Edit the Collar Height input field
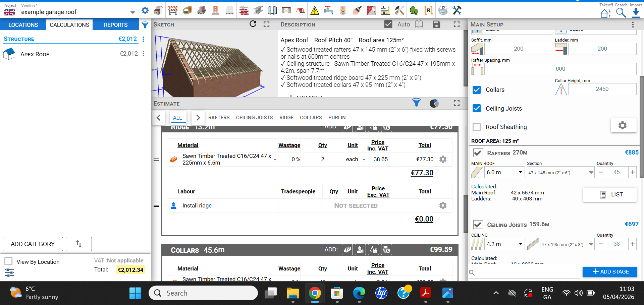The image size is (644, 305). coord(602,89)
